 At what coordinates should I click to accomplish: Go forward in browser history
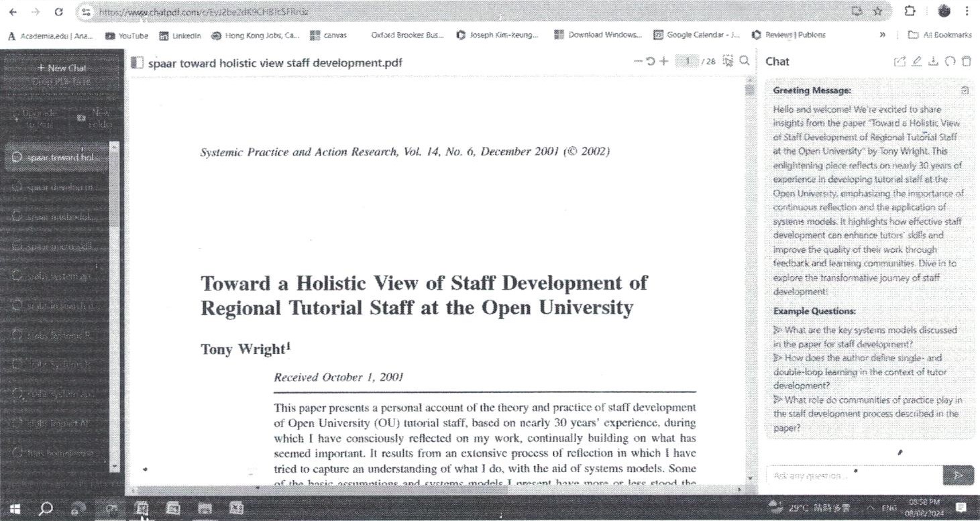click(x=36, y=11)
